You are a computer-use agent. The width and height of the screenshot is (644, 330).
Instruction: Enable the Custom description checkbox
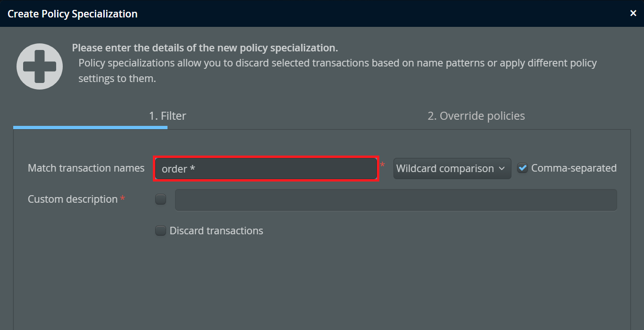(161, 199)
